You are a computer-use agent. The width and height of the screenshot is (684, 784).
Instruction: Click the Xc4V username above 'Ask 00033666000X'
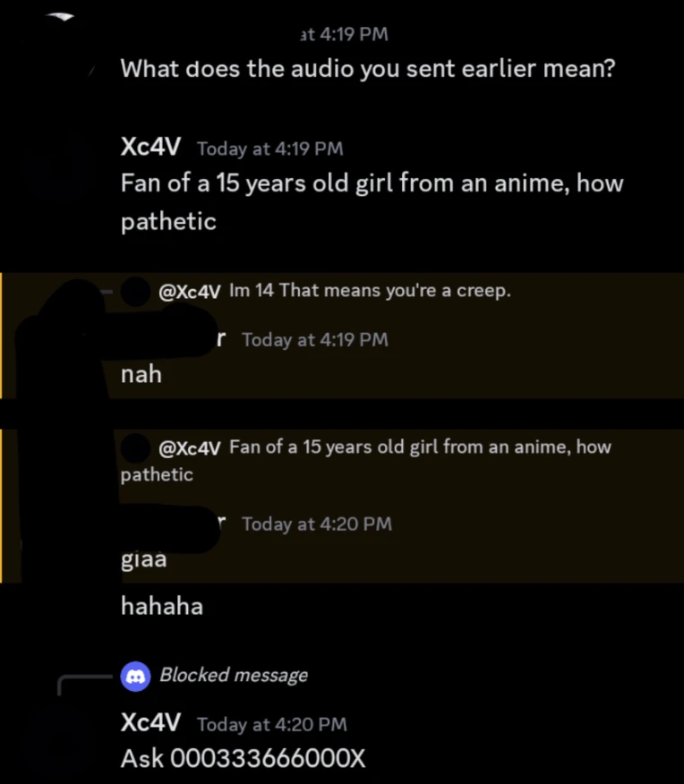150,722
